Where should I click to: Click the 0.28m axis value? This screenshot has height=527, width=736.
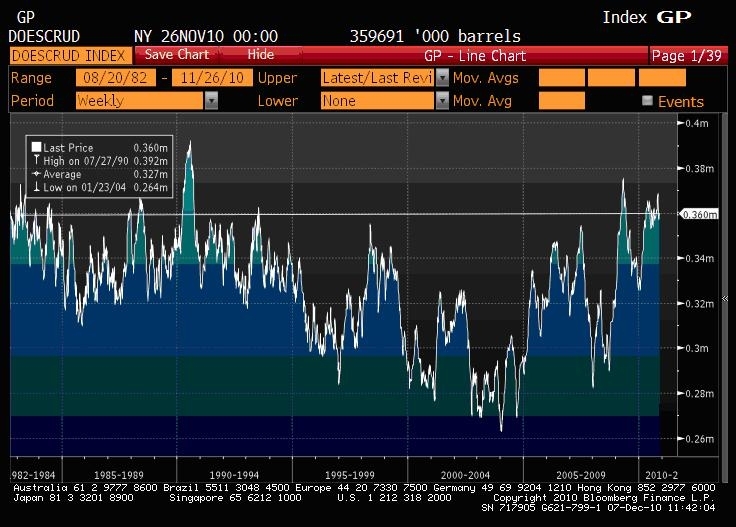click(x=699, y=394)
